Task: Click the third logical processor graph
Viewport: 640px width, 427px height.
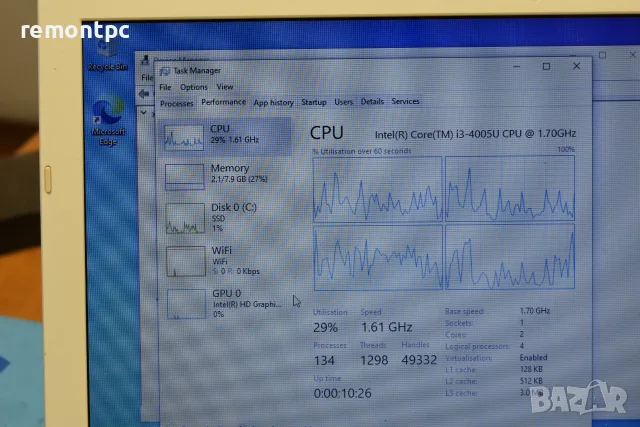Action: 378,258
